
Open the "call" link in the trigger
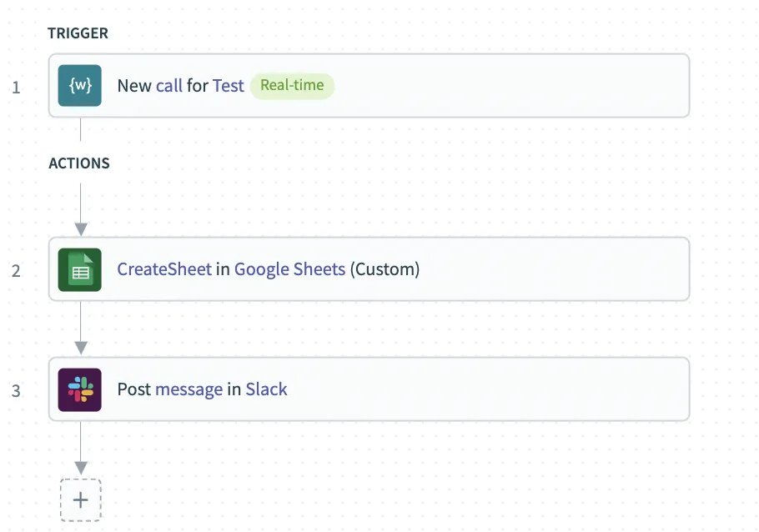click(x=169, y=86)
